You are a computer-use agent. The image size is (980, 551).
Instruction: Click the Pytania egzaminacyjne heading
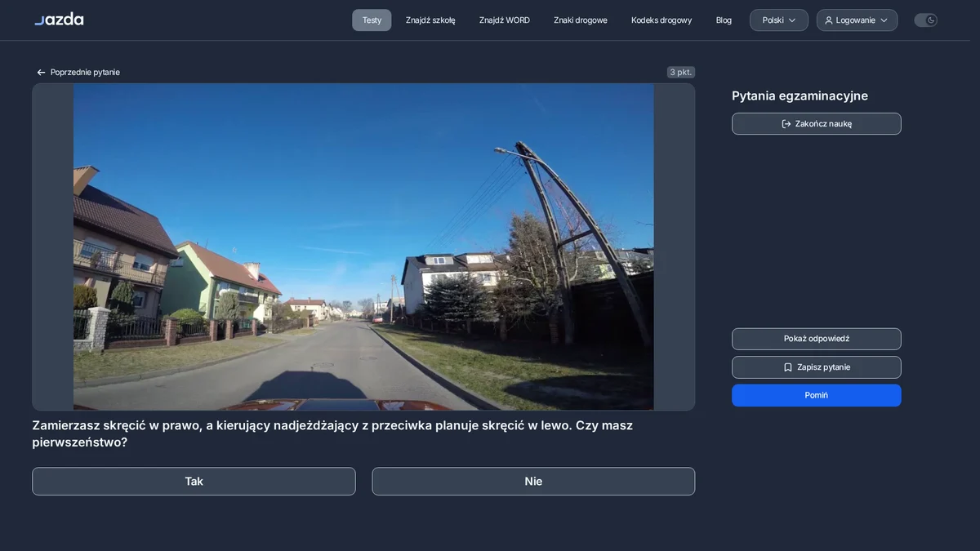pyautogui.click(x=800, y=96)
